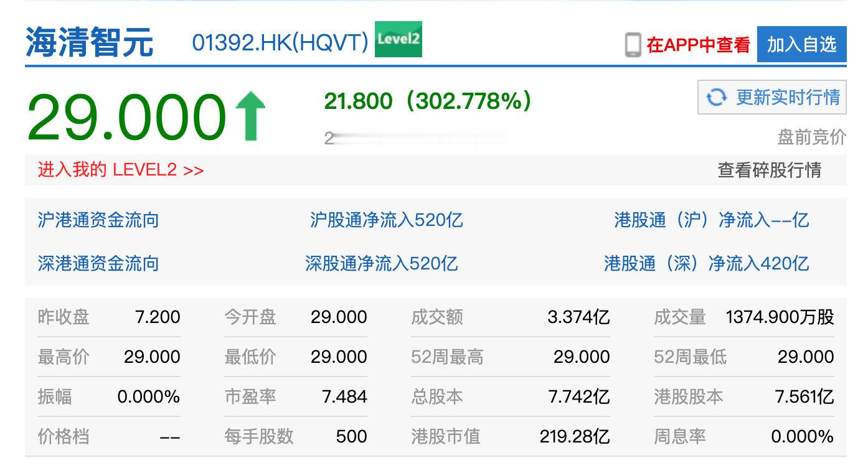This screenshot has height=473, width=868.
Task: Click 沪股通净流入520亿 link
Action: [387, 220]
